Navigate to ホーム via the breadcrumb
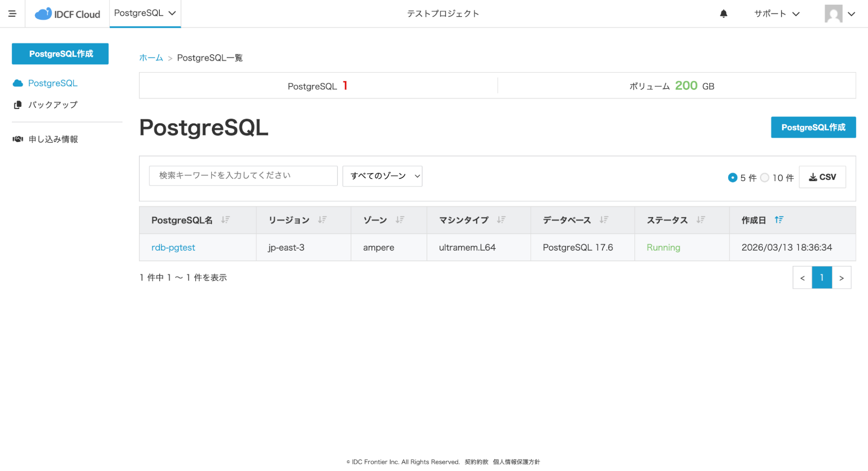Image resolution: width=868 pixels, height=471 pixels. (151, 57)
